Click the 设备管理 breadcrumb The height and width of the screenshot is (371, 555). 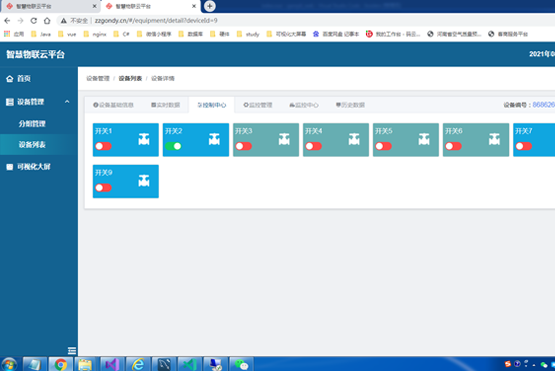coord(98,78)
